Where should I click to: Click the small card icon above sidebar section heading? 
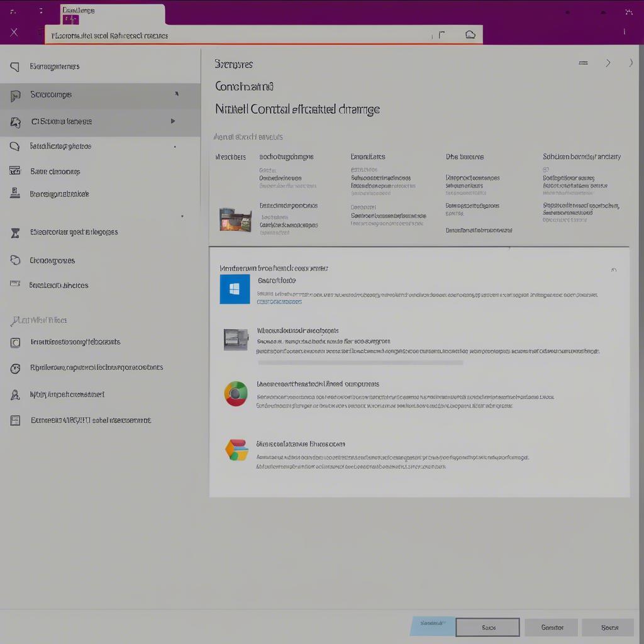pyautogui.click(x=15, y=284)
